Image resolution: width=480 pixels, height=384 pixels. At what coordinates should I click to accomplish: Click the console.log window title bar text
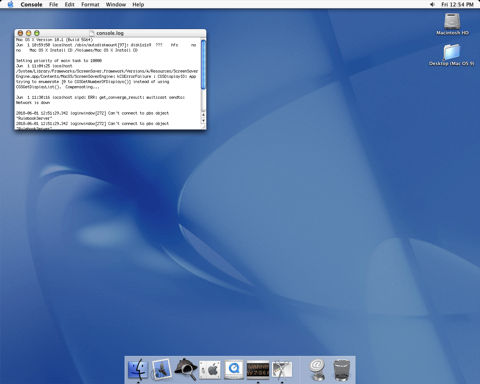110,33
